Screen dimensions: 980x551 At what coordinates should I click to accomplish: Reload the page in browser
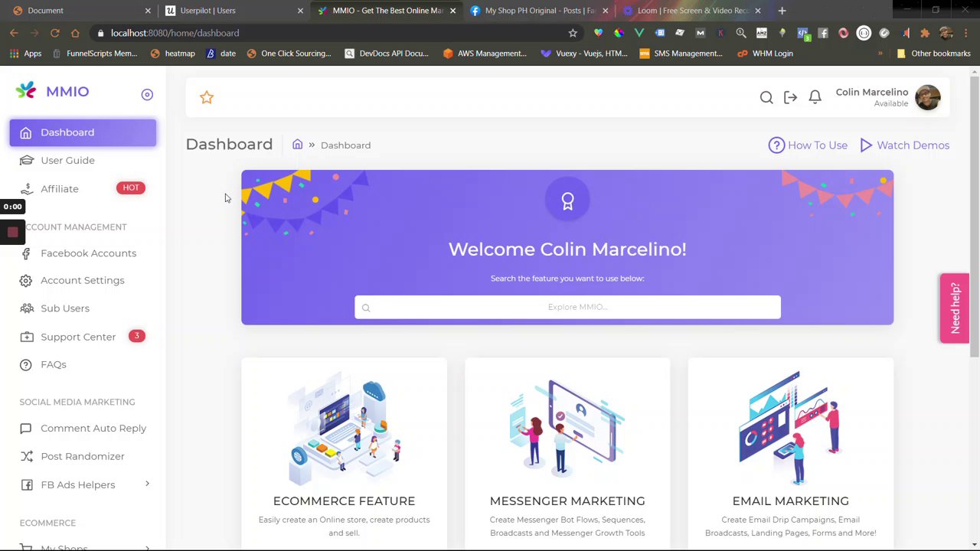point(55,33)
